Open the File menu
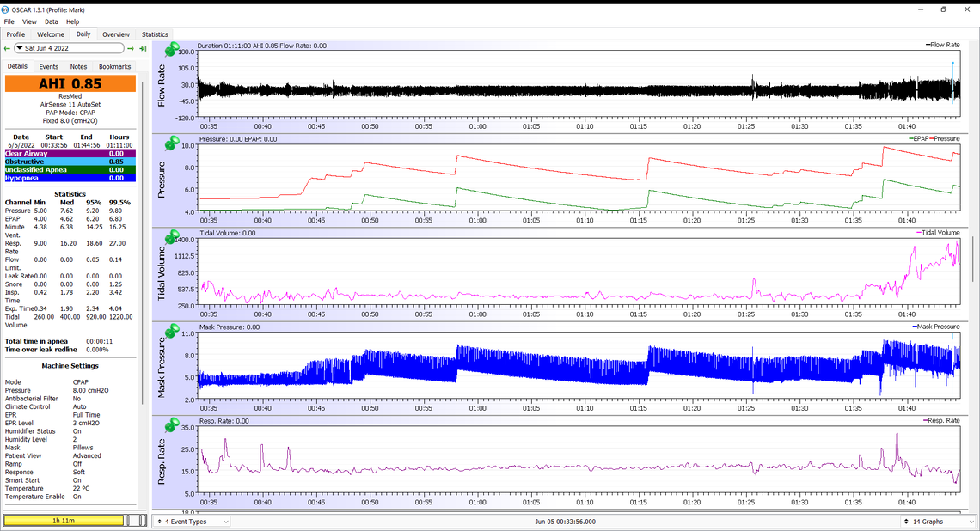The image size is (980, 531). tap(9, 21)
